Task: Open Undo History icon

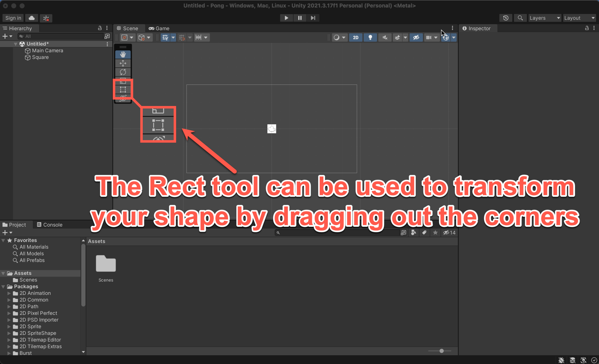Action: 506,18
